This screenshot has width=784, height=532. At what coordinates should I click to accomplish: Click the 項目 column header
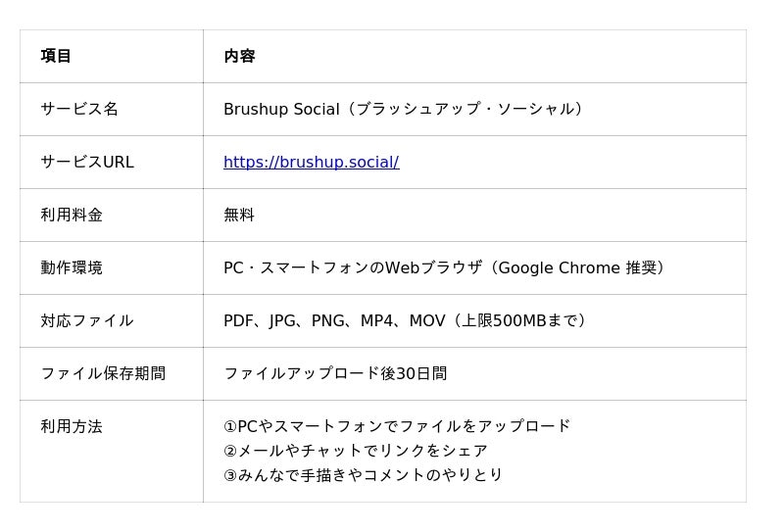tap(56, 56)
